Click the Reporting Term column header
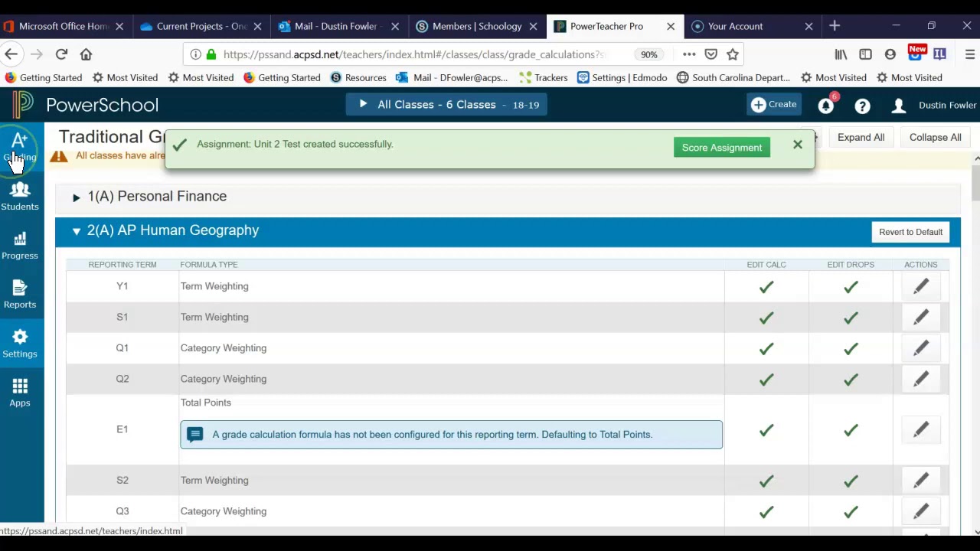The width and height of the screenshot is (980, 551). pos(122,265)
